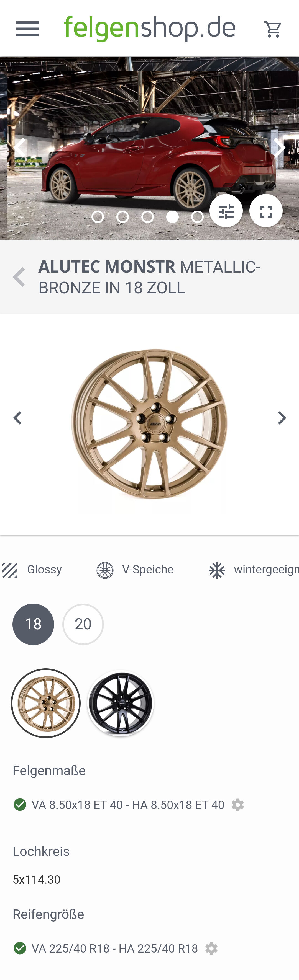Click the gear icon next to Reifengröße

pos(211,948)
